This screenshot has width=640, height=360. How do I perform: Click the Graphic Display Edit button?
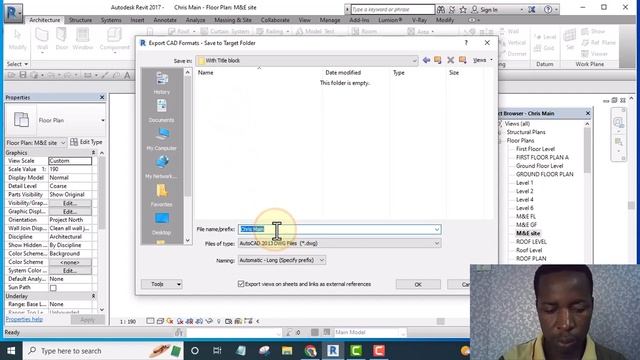(70, 211)
